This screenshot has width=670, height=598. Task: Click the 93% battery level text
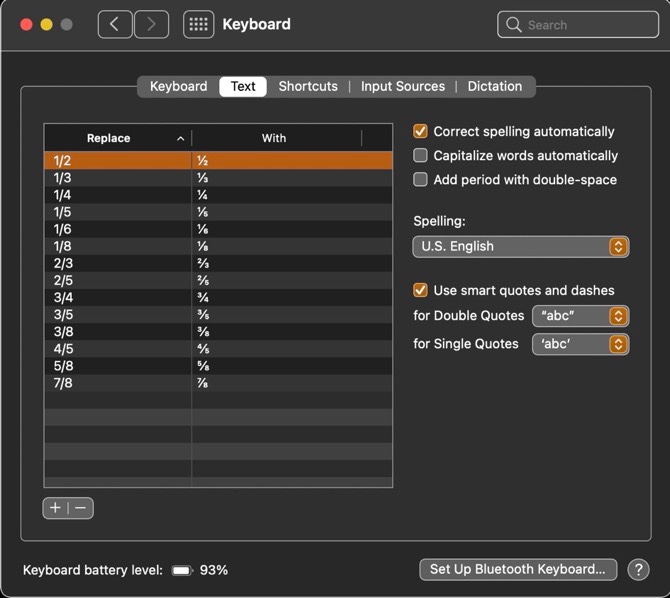click(x=214, y=570)
